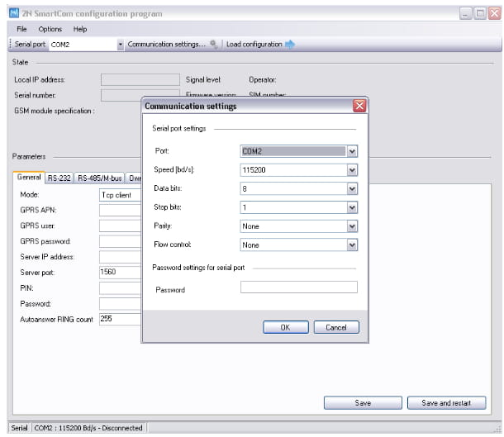The width and height of the screenshot is (504, 437).
Task: Click Cancel in Communication settings dialog
Action: tap(336, 327)
